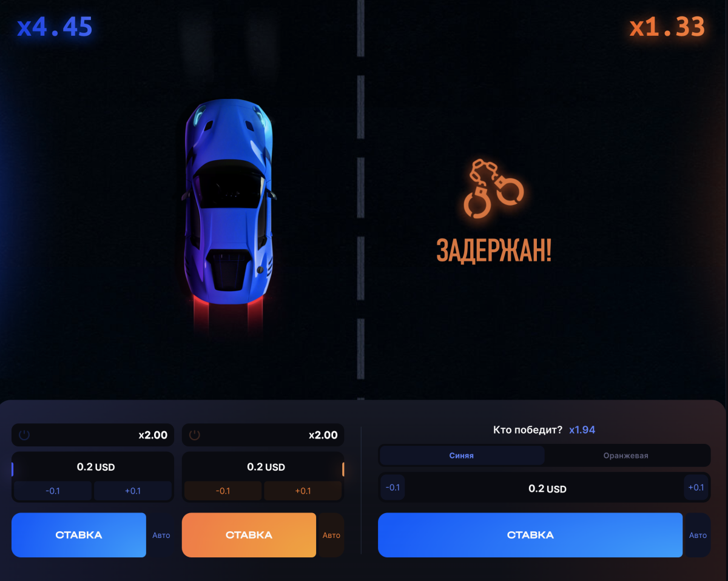Decrease orange bet by 0.1
The height and width of the screenshot is (581, 728).
223,491
